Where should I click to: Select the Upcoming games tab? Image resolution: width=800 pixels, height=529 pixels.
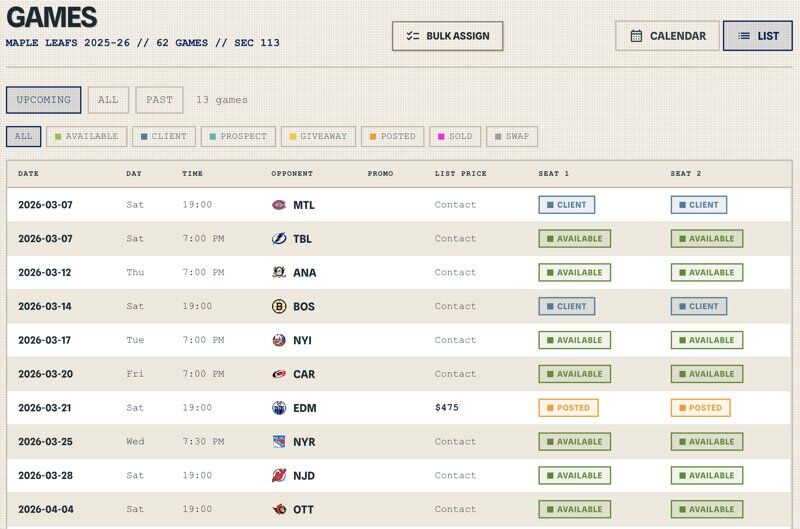[x=43, y=100]
